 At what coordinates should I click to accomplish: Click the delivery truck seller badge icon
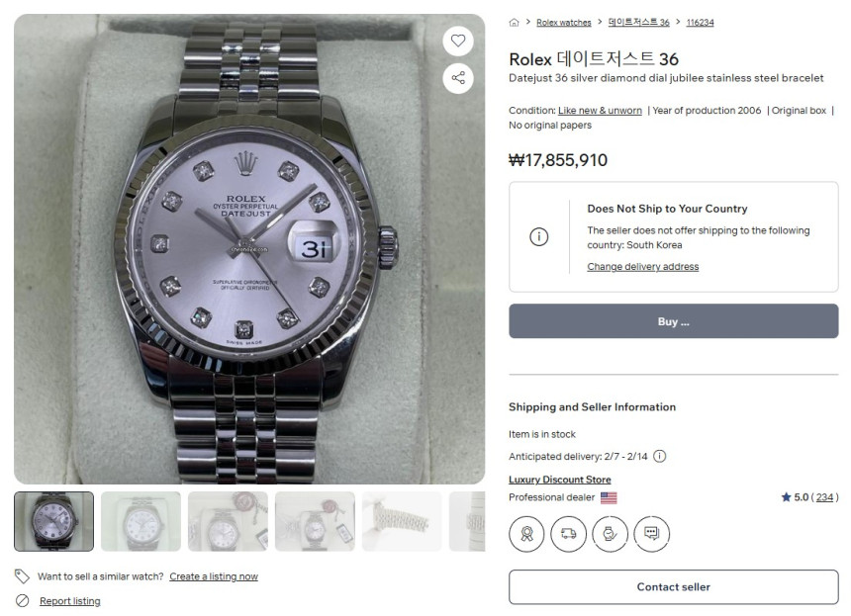[568, 533]
